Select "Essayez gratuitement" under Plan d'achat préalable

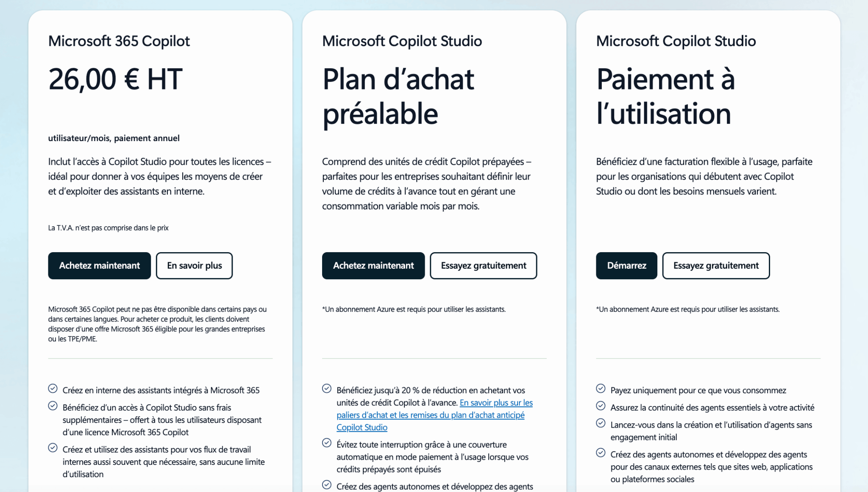point(483,266)
